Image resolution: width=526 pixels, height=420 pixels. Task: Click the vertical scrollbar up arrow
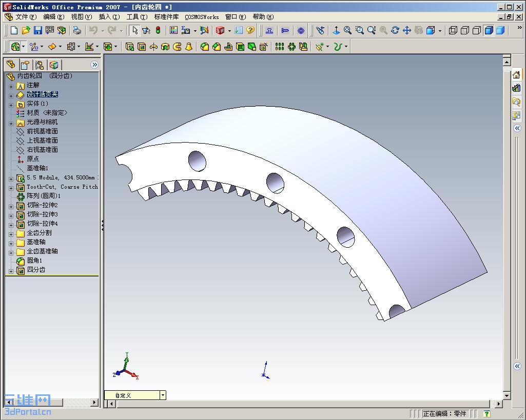[x=506, y=62]
